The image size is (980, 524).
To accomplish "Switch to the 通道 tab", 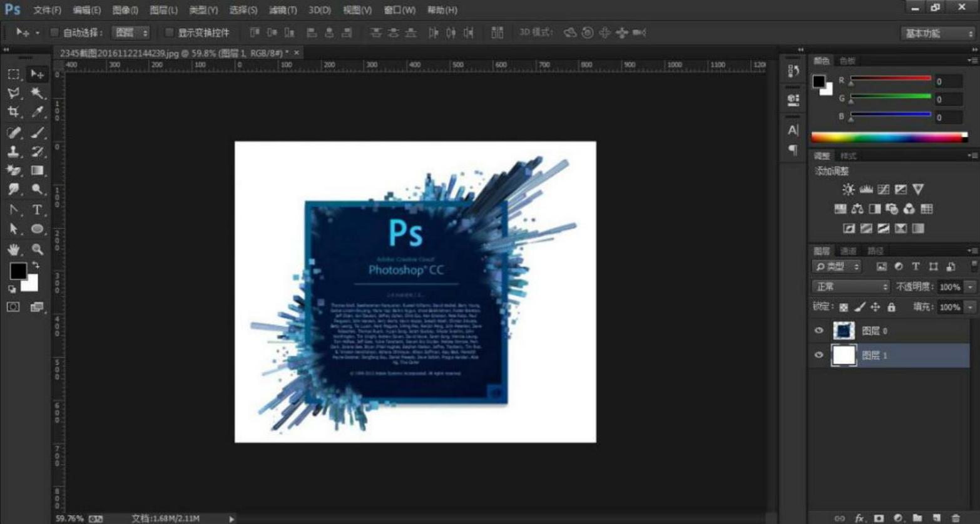I will (849, 251).
